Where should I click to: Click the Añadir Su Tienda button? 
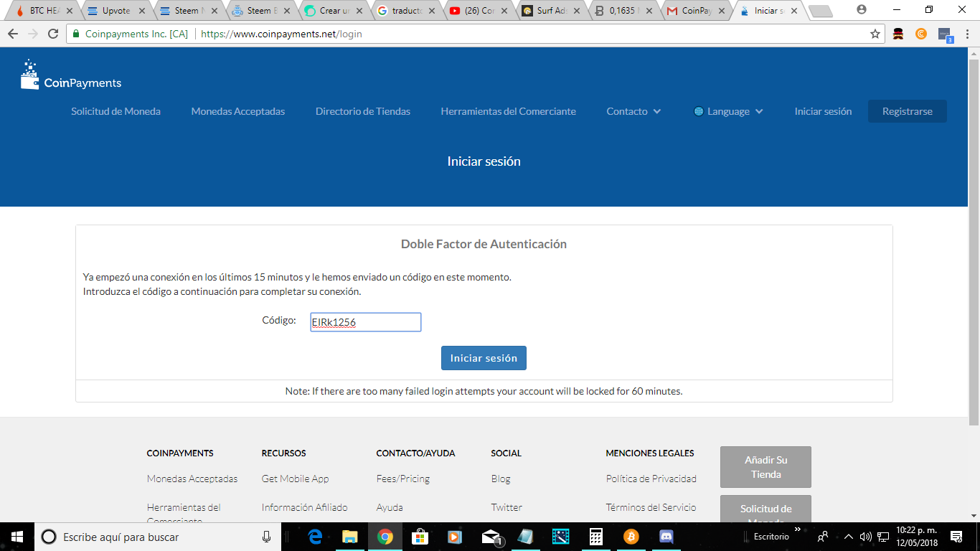coord(765,467)
